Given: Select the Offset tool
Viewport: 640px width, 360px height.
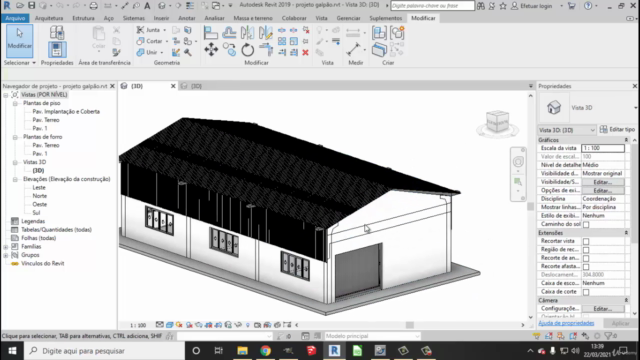Looking at the screenshot, I should (x=229, y=33).
